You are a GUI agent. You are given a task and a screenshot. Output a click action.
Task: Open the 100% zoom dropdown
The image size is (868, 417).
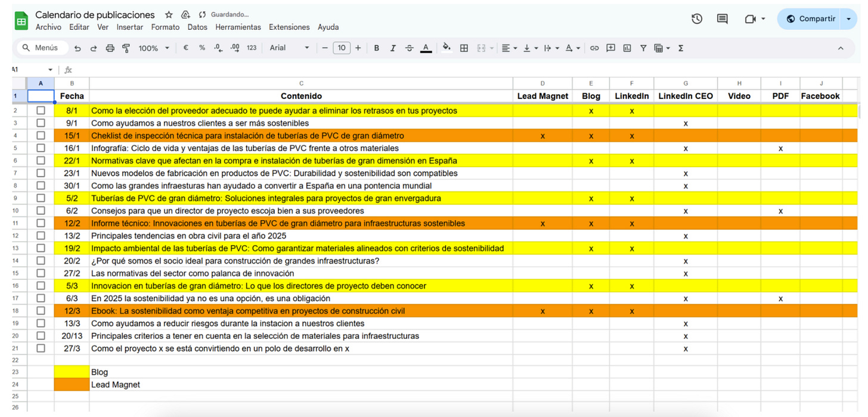[x=154, y=48]
